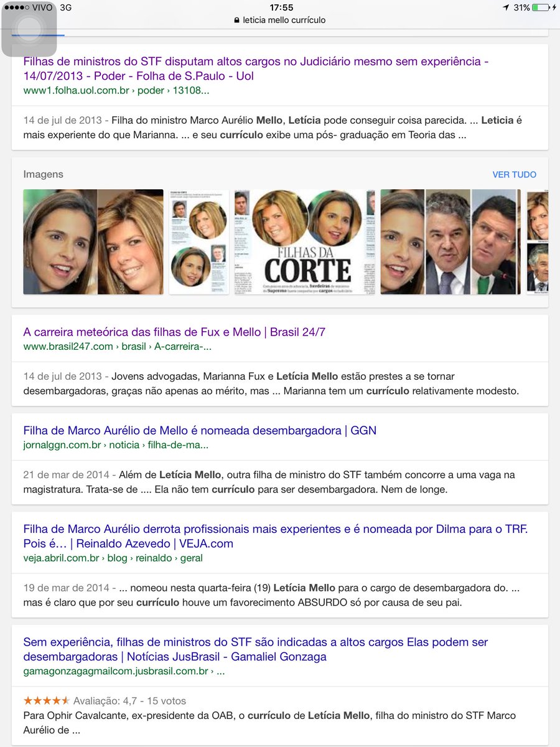Tap 'VER TUDO' in the Imagens section
The width and height of the screenshot is (560, 747).
(515, 175)
